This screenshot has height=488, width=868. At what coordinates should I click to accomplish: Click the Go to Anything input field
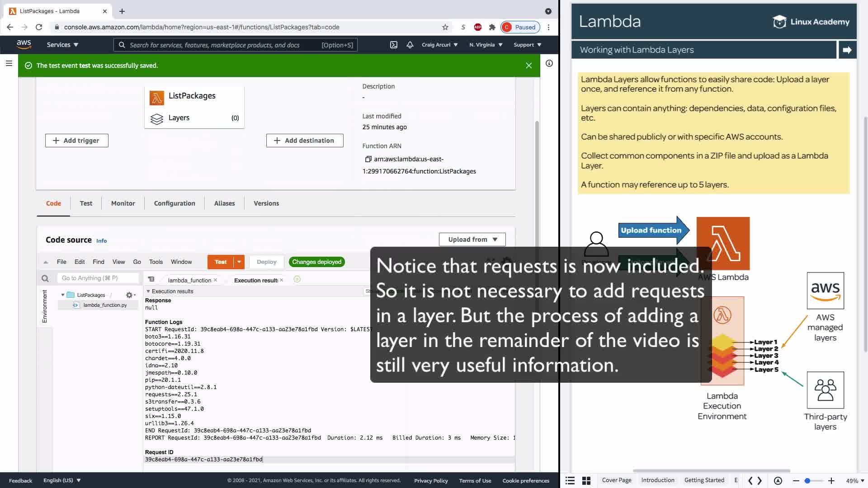(97, 278)
